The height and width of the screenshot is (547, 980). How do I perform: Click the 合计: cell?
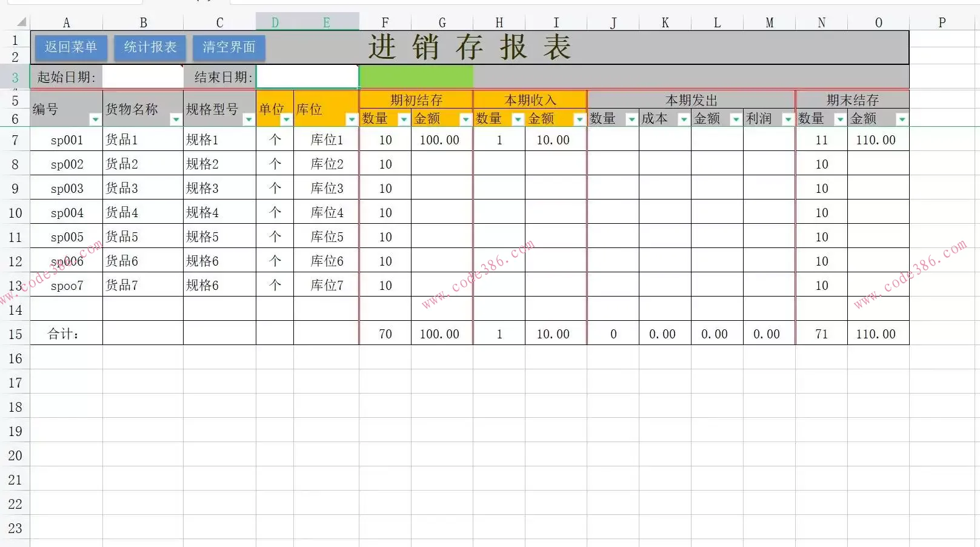tap(67, 334)
